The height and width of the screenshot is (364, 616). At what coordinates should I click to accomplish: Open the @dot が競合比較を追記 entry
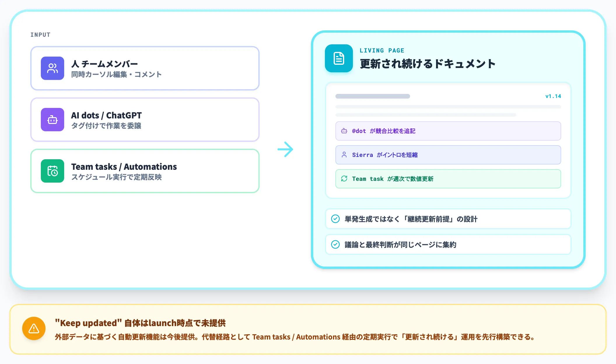[448, 131]
